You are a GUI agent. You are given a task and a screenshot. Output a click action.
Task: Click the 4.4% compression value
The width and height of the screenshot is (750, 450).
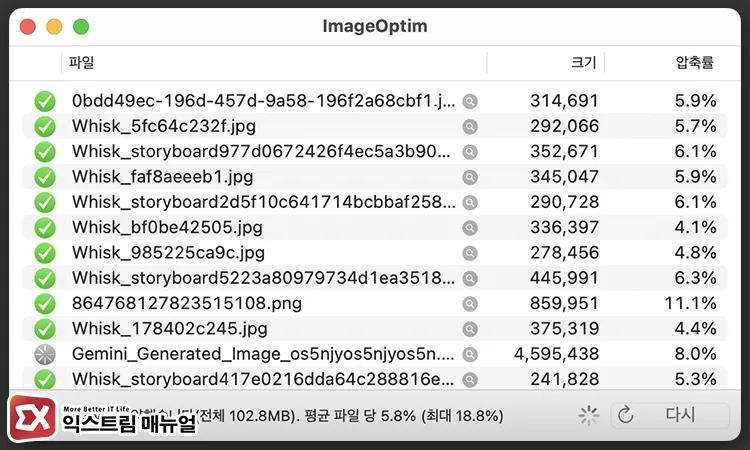[x=695, y=329]
